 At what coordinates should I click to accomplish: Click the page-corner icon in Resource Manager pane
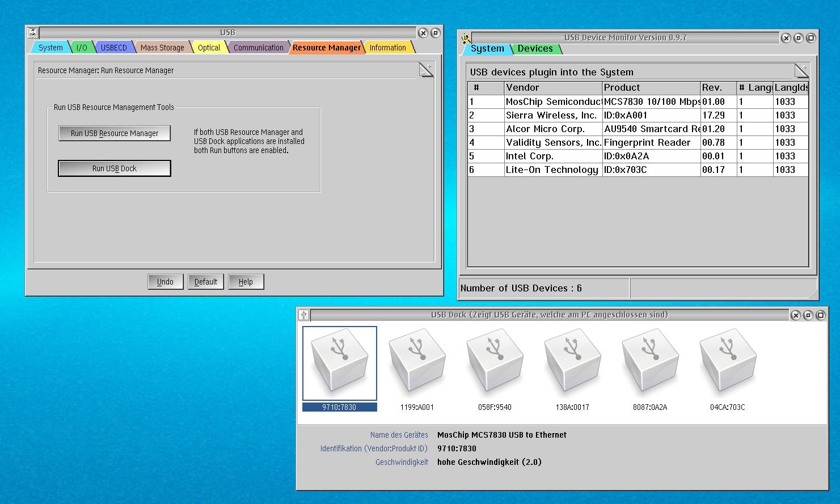point(426,70)
